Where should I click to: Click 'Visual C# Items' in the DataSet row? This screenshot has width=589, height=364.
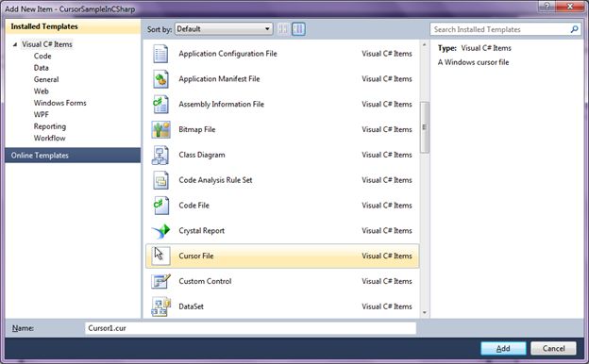(x=387, y=306)
